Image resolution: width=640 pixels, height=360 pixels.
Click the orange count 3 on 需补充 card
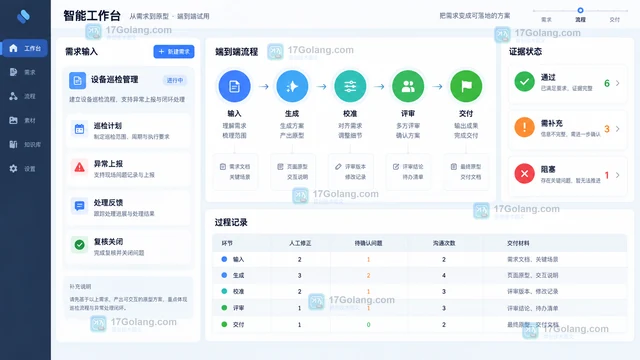[607, 129]
